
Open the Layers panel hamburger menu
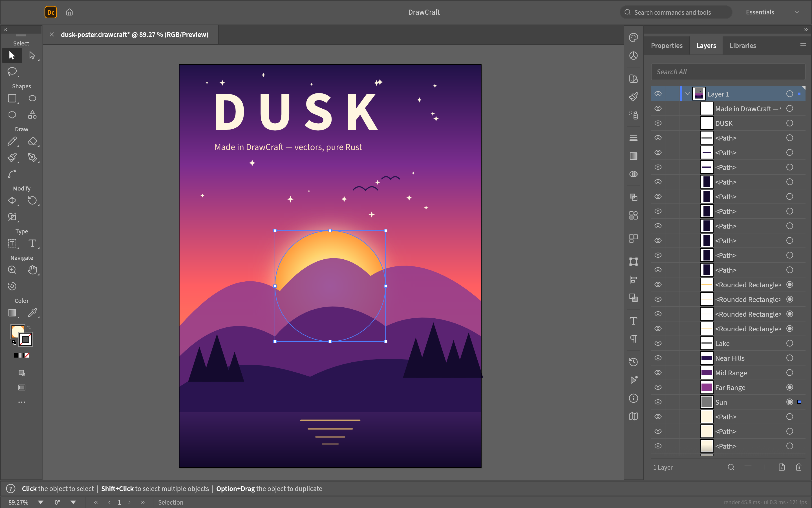pyautogui.click(x=803, y=46)
